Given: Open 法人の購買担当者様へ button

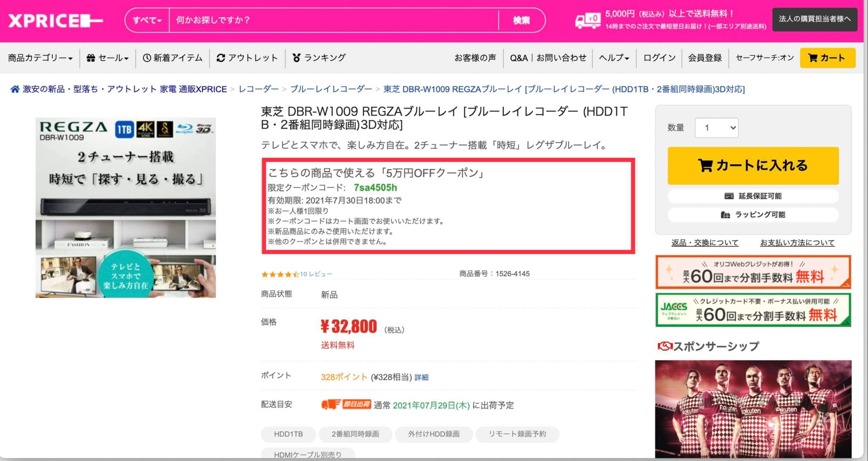Looking at the screenshot, I should coord(815,19).
